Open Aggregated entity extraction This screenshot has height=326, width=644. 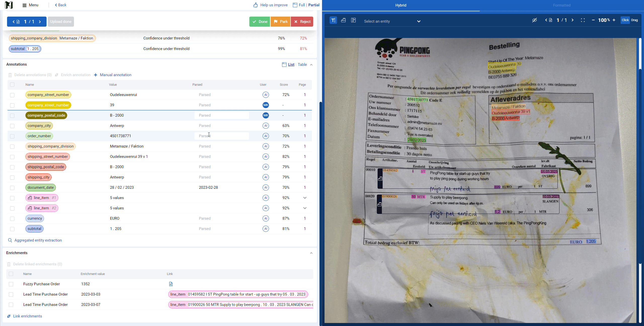pyautogui.click(x=35, y=240)
